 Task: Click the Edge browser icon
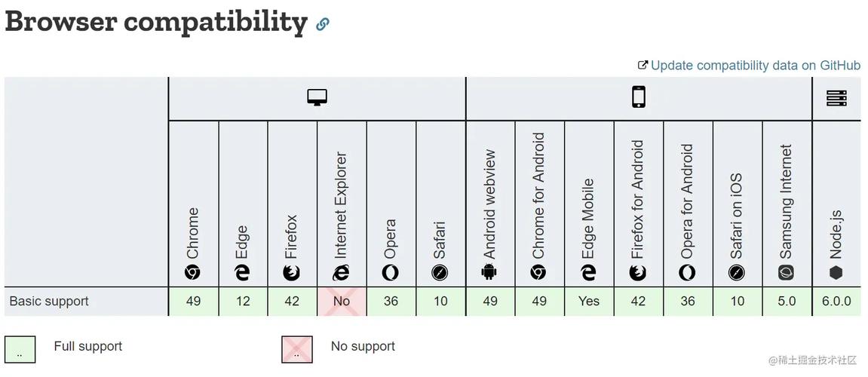[242, 273]
